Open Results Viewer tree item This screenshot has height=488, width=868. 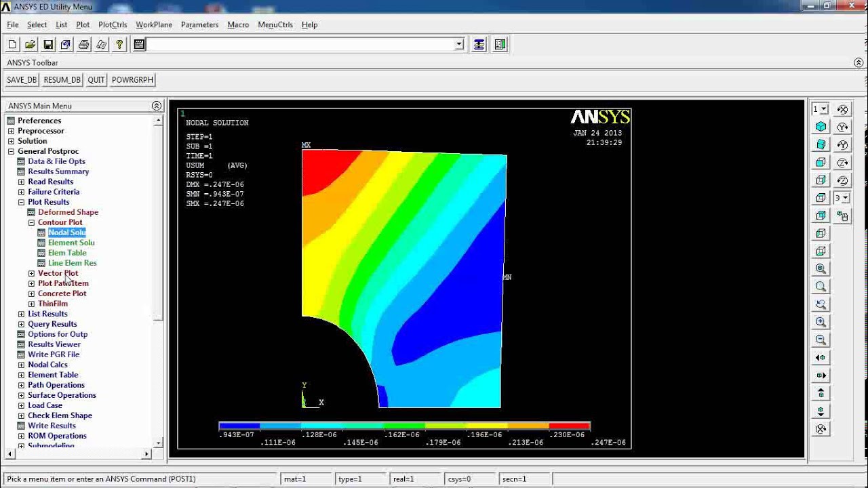pyautogui.click(x=54, y=344)
